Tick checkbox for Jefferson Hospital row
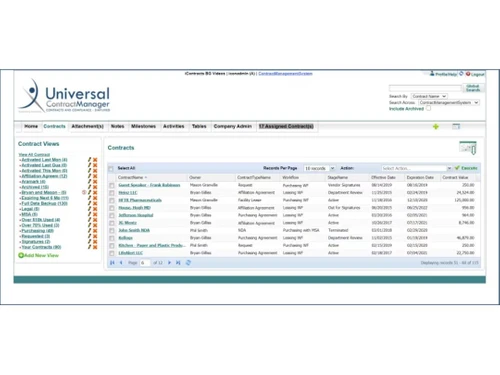The width and height of the screenshot is (500, 375). point(112,216)
